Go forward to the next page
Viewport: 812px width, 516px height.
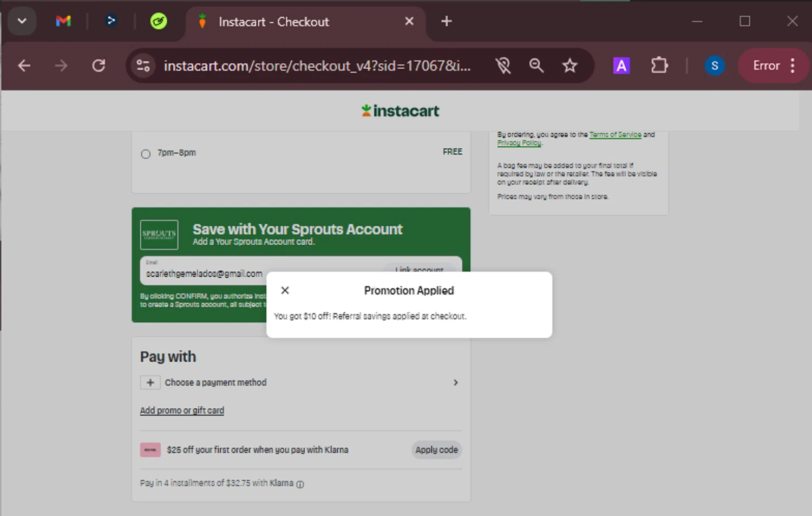pyautogui.click(x=61, y=66)
